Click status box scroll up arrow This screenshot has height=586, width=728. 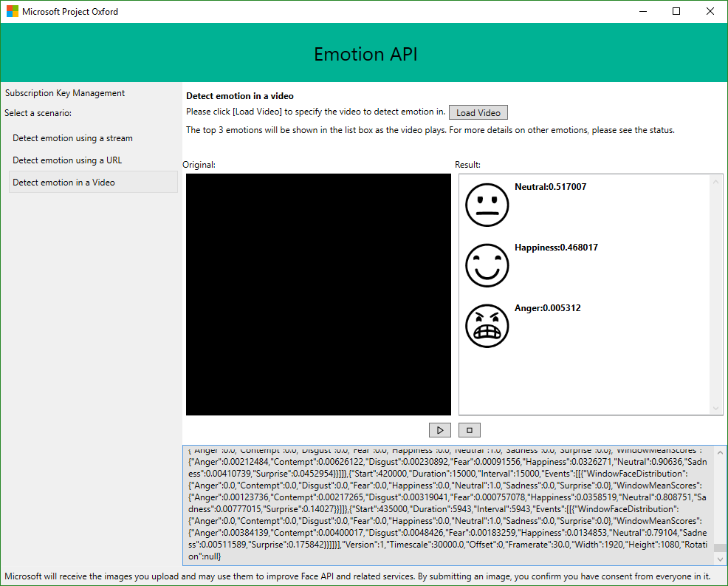(720, 452)
